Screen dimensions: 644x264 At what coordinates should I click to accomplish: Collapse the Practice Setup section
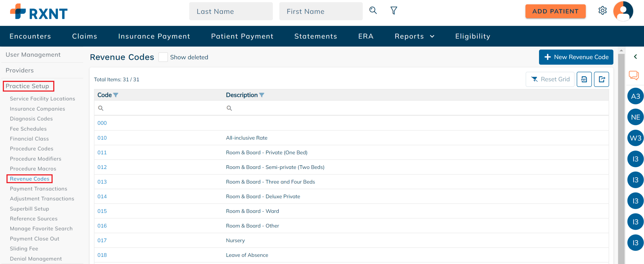[x=28, y=86]
